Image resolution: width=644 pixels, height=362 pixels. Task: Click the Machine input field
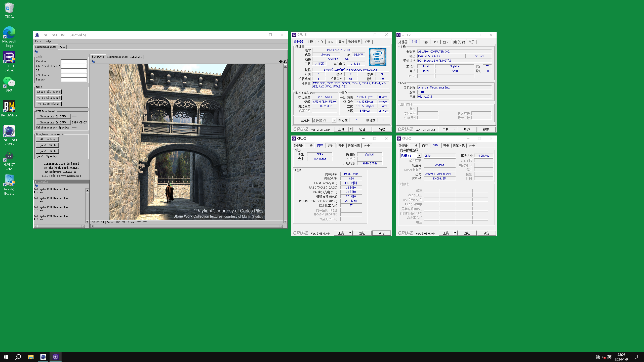(x=74, y=61)
